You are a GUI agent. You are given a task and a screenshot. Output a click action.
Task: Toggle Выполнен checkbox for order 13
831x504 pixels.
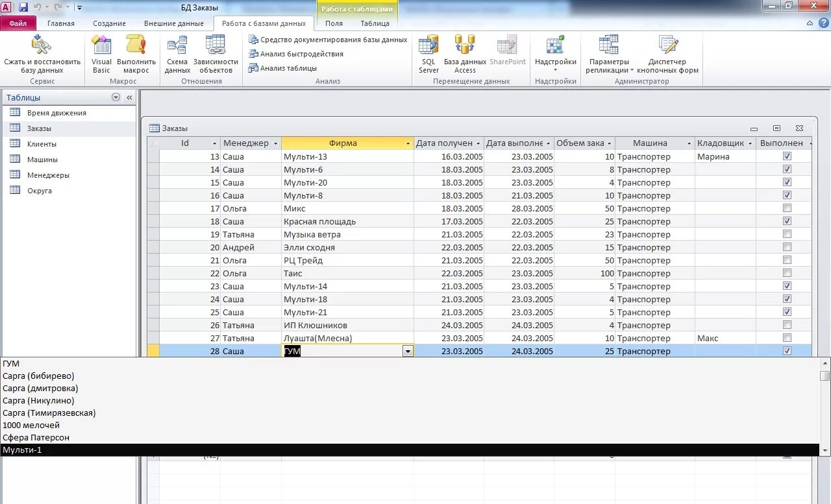point(787,156)
